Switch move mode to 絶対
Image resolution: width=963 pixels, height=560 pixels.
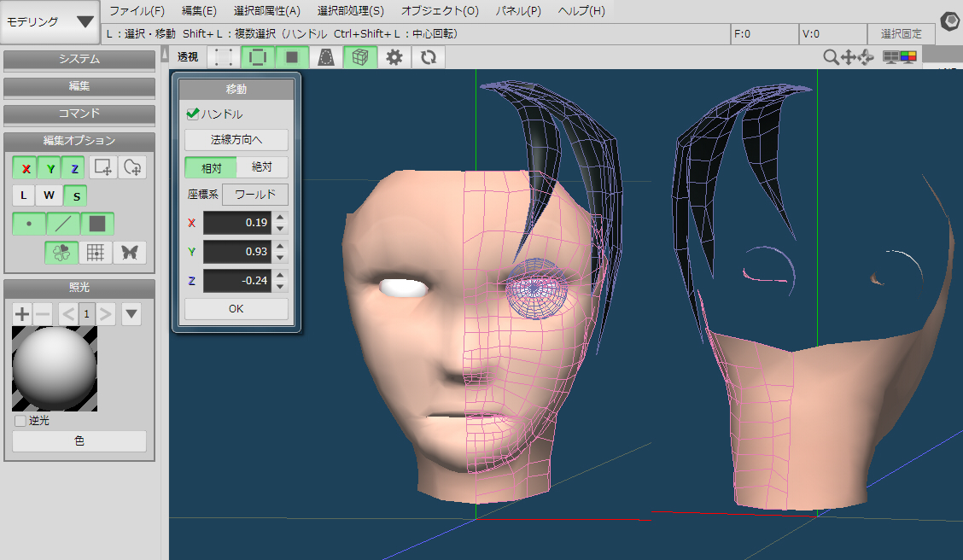point(262,167)
